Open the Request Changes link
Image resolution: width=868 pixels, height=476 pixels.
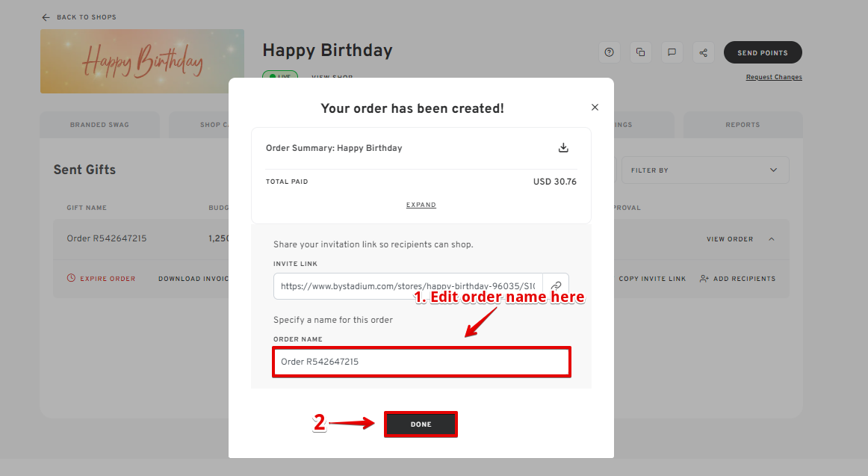click(x=774, y=77)
